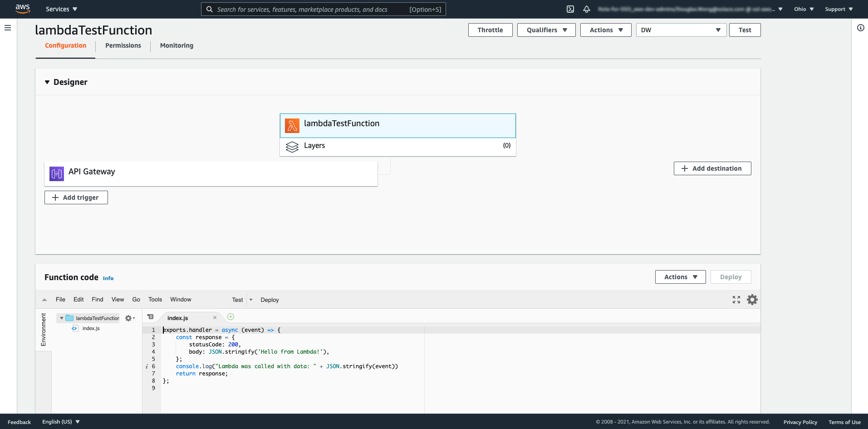
Task: Open editor preferences gear icon
Action: click(752, 300)
